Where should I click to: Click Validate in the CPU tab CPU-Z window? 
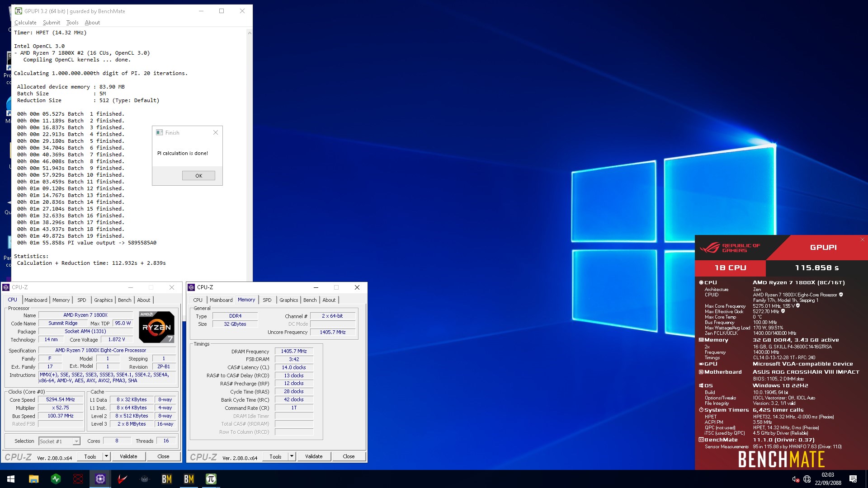pos(128,456)
